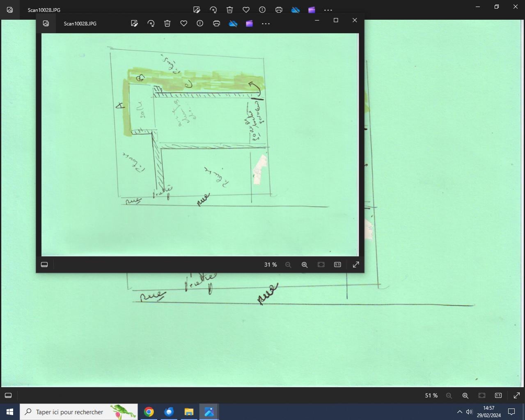Open the Windows Start menu
The image size is (525, 420).
pyautogui.click(x=10, y=412)
